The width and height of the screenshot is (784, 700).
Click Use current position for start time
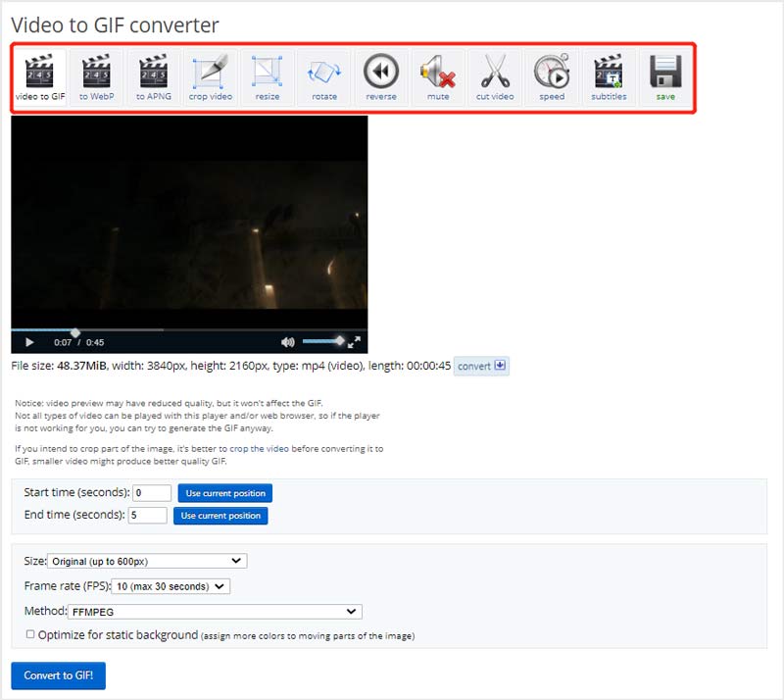coord(223,492)
